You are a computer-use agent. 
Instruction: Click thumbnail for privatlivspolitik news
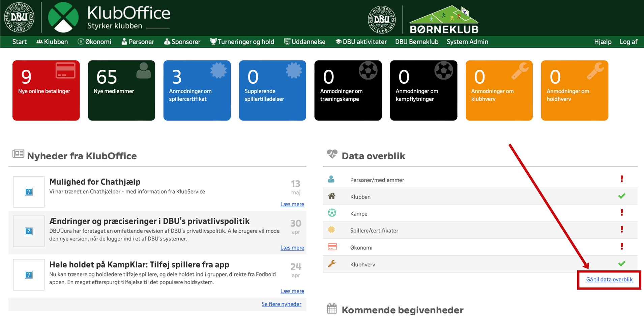pos(29,231)
